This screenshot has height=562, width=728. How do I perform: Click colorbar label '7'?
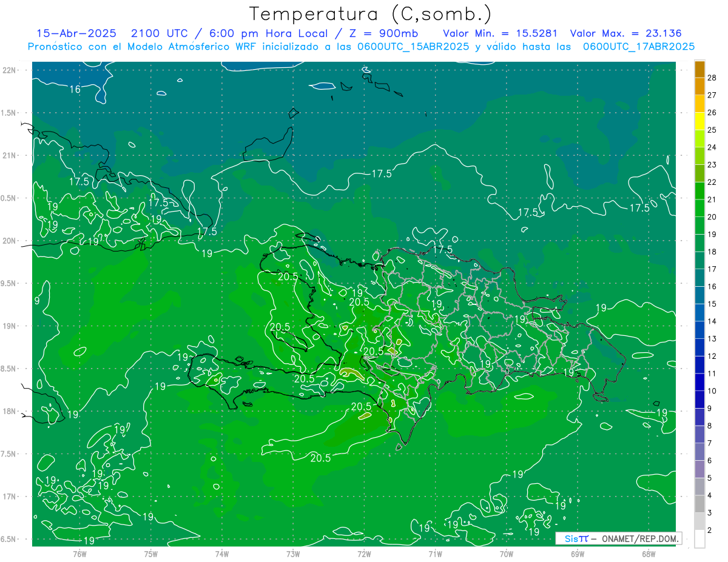click(x=709, y=443)
